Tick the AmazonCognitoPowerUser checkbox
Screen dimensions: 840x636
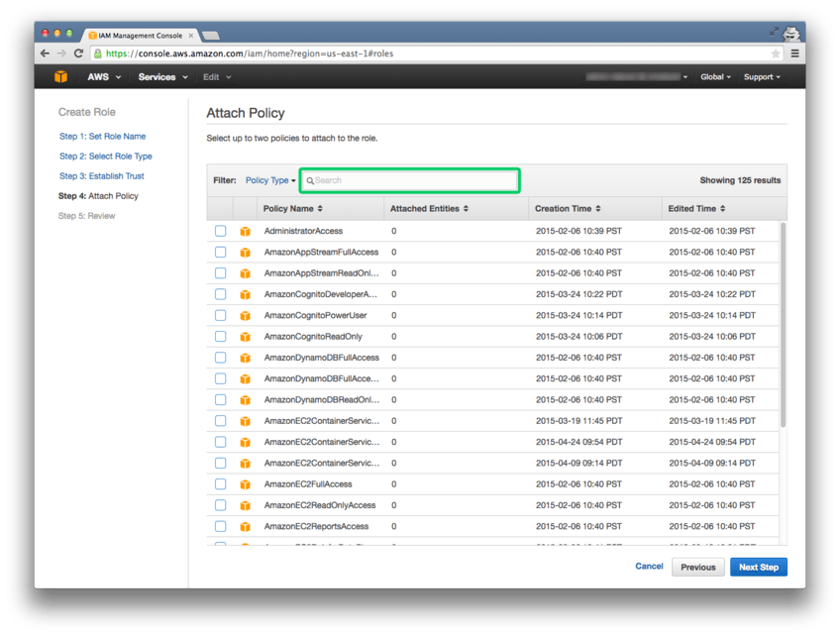[220, 315]
